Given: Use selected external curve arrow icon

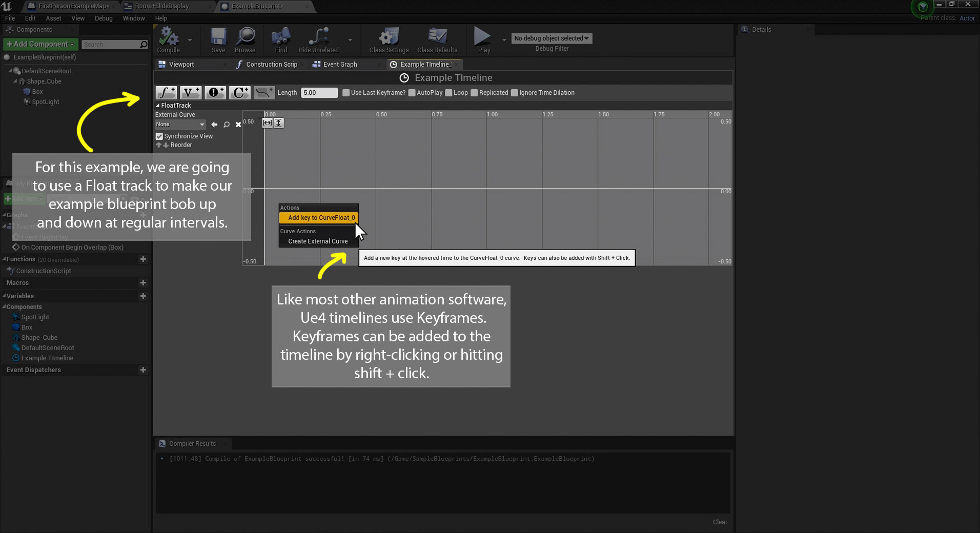Looking at the screenshot, I should tap(214, 125).
